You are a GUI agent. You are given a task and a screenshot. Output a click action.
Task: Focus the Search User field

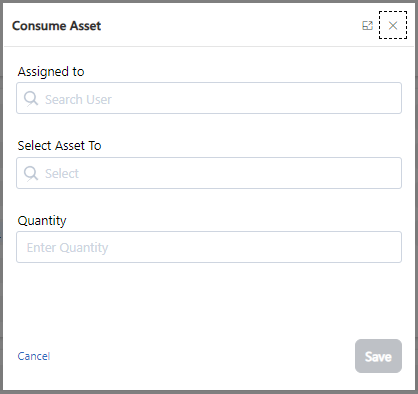209,98
